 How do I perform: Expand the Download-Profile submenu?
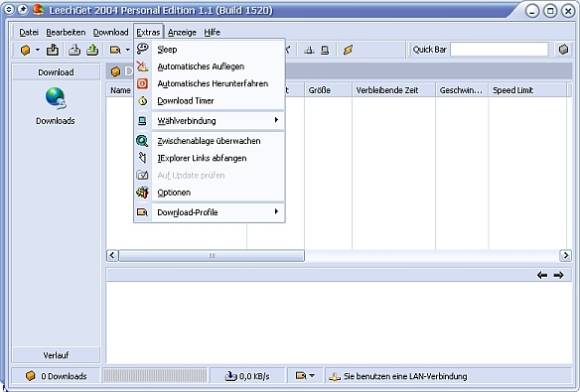pos(209,212)
